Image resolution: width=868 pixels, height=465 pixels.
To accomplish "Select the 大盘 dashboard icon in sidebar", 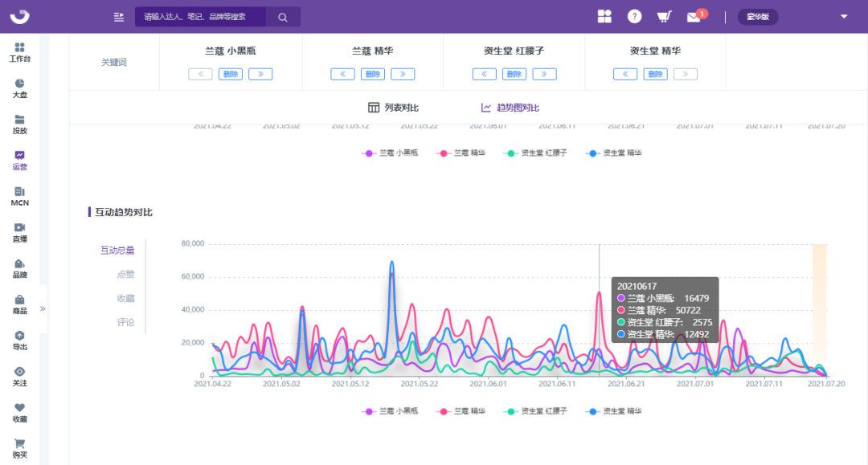I will point(19,87).
